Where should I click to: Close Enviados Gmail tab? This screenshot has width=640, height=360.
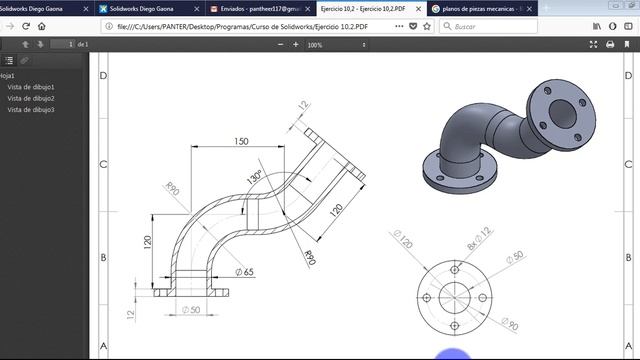[308, 9]
